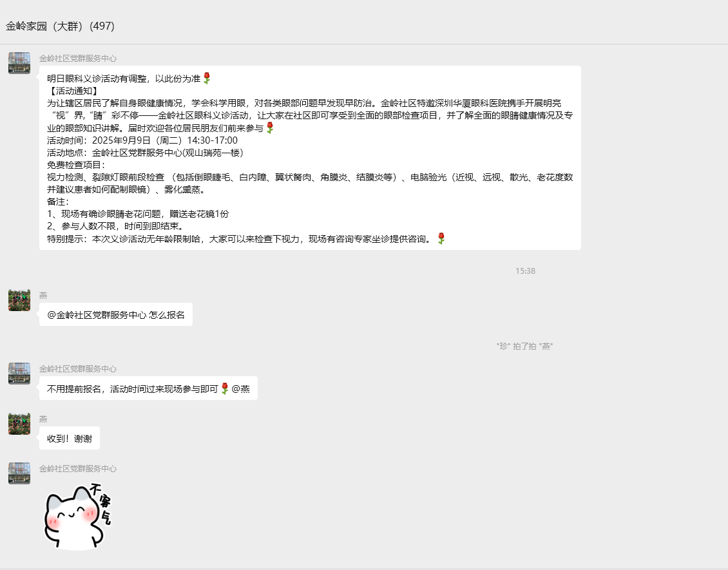This screenshot has height=570, width=728.
Task: Click the community center avatar beside the announcement
Action: (19, 63)
